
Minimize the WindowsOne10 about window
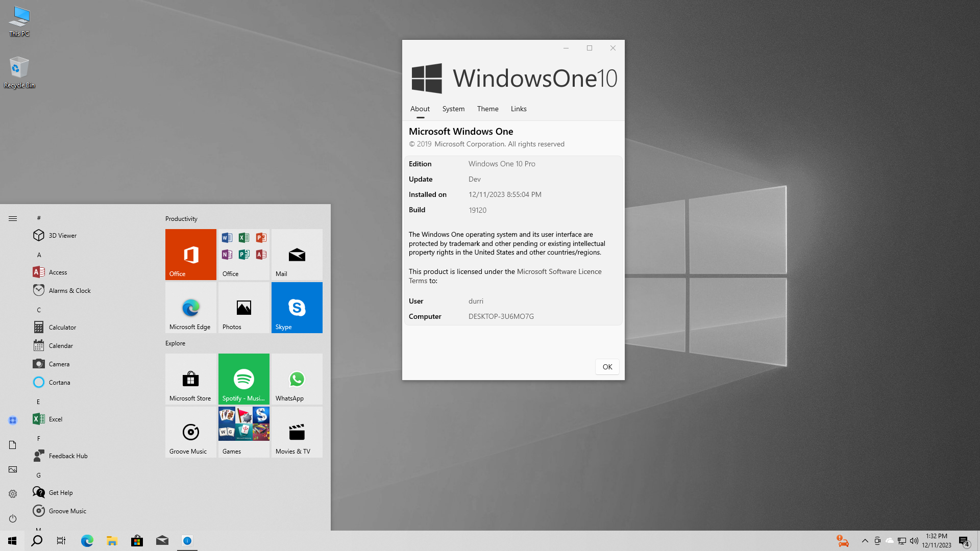(x=566, y=48)
